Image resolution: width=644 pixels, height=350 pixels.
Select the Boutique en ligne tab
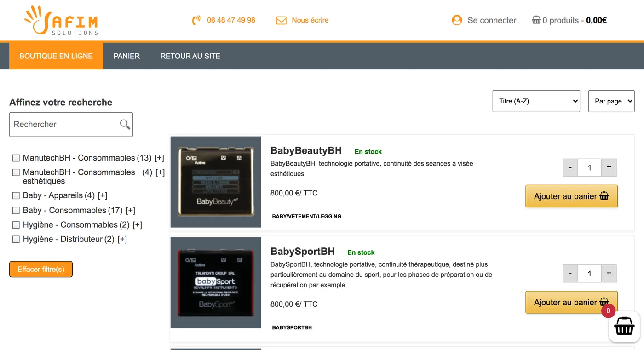(x=56, y=56)
